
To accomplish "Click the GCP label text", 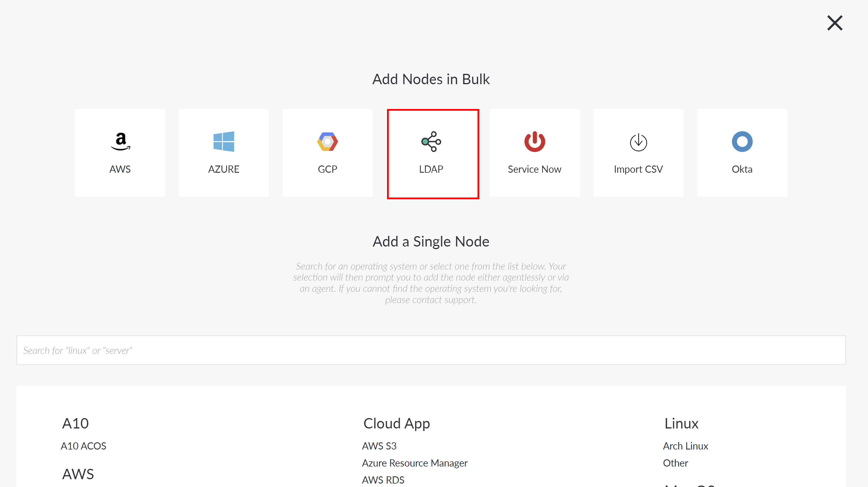I will tap(328, 169).
